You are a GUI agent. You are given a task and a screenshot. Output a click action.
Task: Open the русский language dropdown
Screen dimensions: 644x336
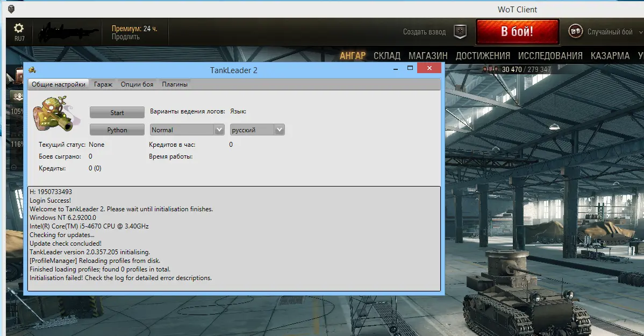click(x=257, y=130)
